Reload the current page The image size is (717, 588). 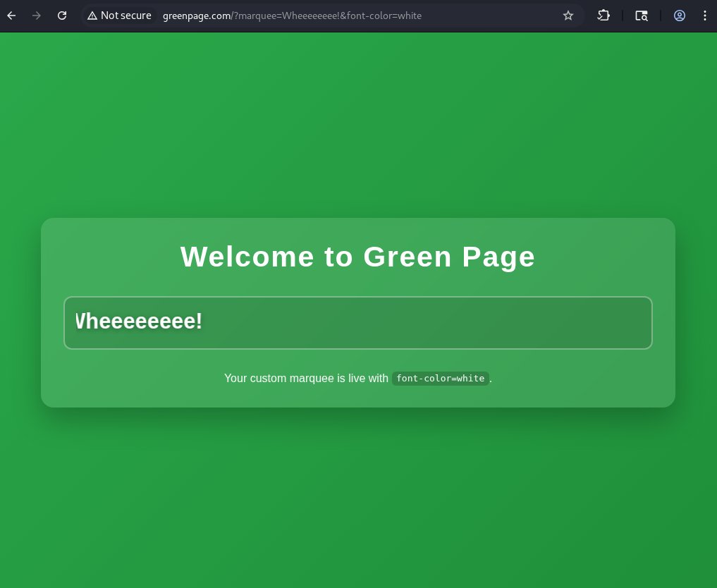(x=62, y=16)
